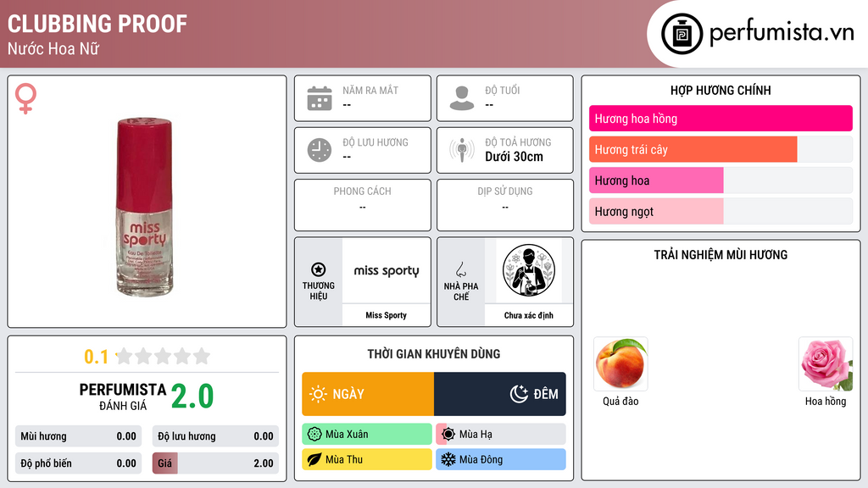The width and height of the screenshot is (868, 488).
Task: Click the Nước Hoa Nữ subtitle
Action: coord(53,48)
